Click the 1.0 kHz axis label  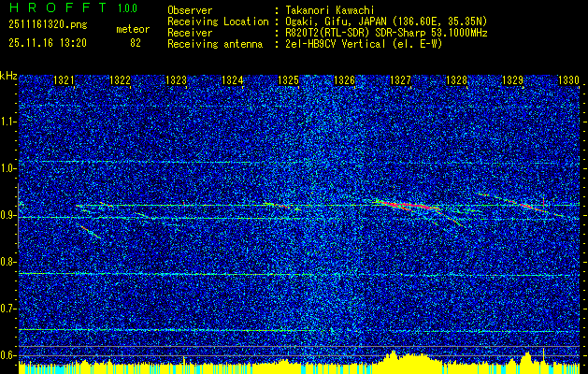tap(8, 168)
